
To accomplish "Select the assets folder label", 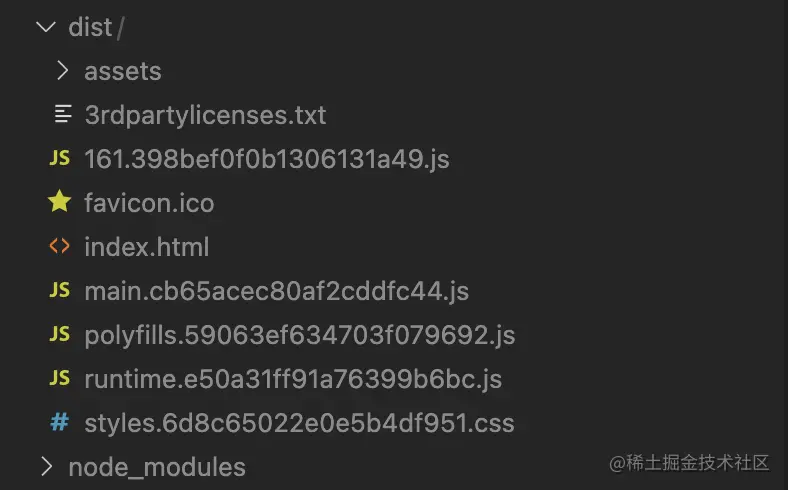I will coord(123,71).
